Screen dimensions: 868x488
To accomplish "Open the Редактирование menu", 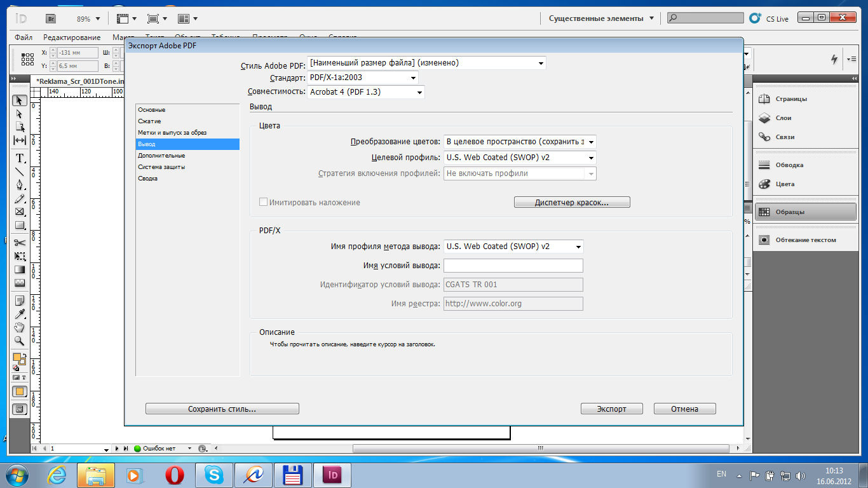I will click(x=72, y=37).
